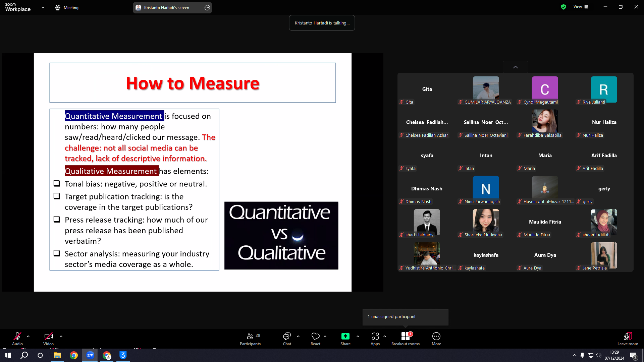Viewport: 644px width, 362px height.
Task: Click Chelsea Fadilah Azhar's name tile
Action: (x=427, y=123)
